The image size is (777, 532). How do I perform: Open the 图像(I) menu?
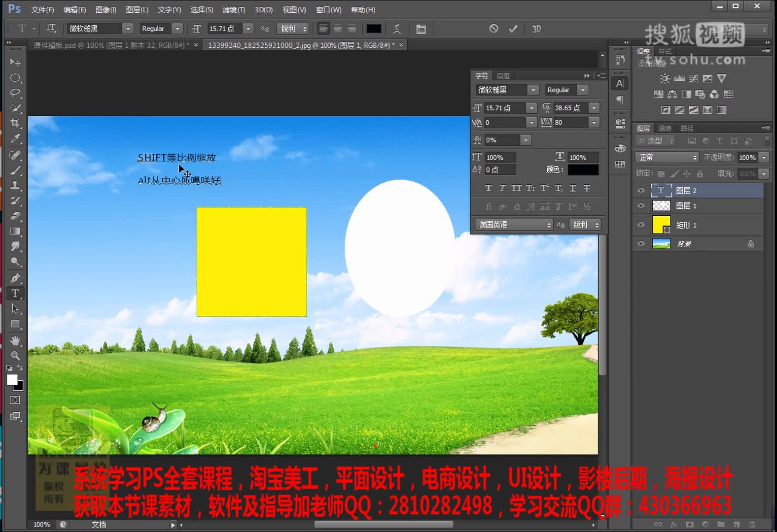[106, 10]
